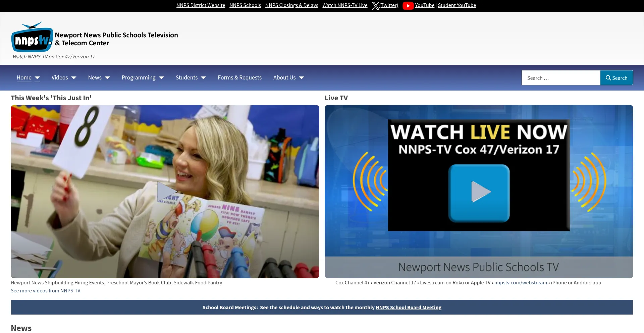
Task: Open the Home menu item
Action: 24,77
